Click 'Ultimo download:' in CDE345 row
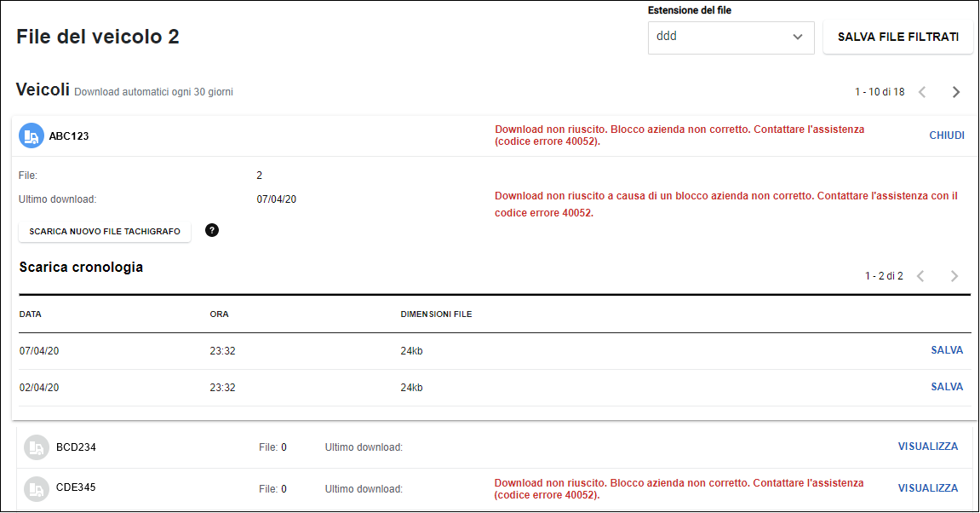Viewport: 980px width, 513px height. tap(364, 489)
